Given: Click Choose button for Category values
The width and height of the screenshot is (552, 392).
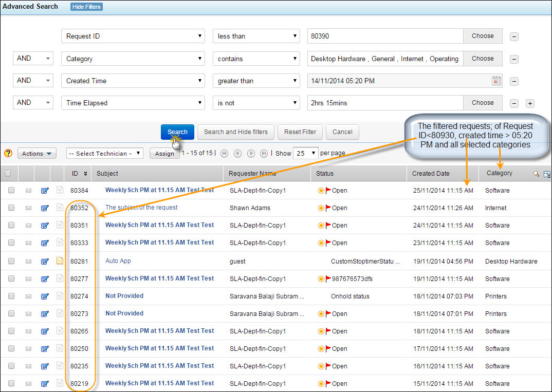Looking at the screenshot, I should 483,59.
